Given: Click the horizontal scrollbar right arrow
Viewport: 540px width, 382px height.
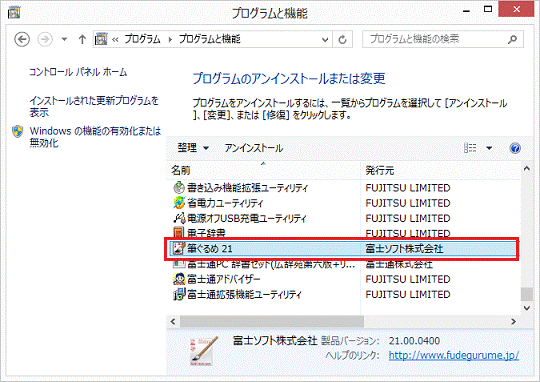Looking at the screenshot, I should pos(513,321).
